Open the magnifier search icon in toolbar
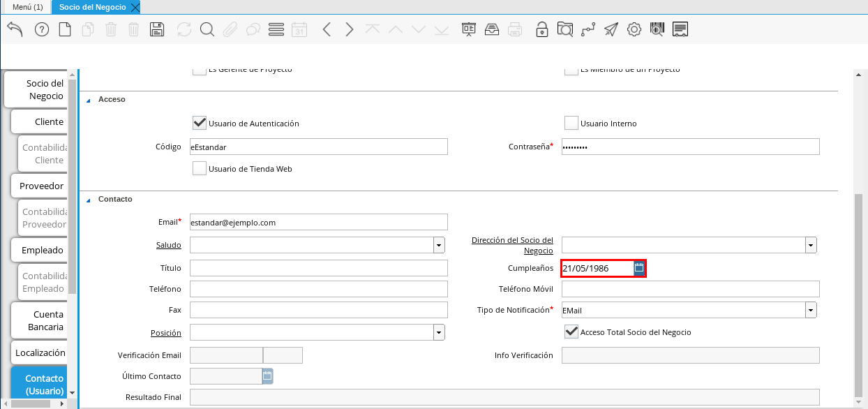 [x=207, y=29]
